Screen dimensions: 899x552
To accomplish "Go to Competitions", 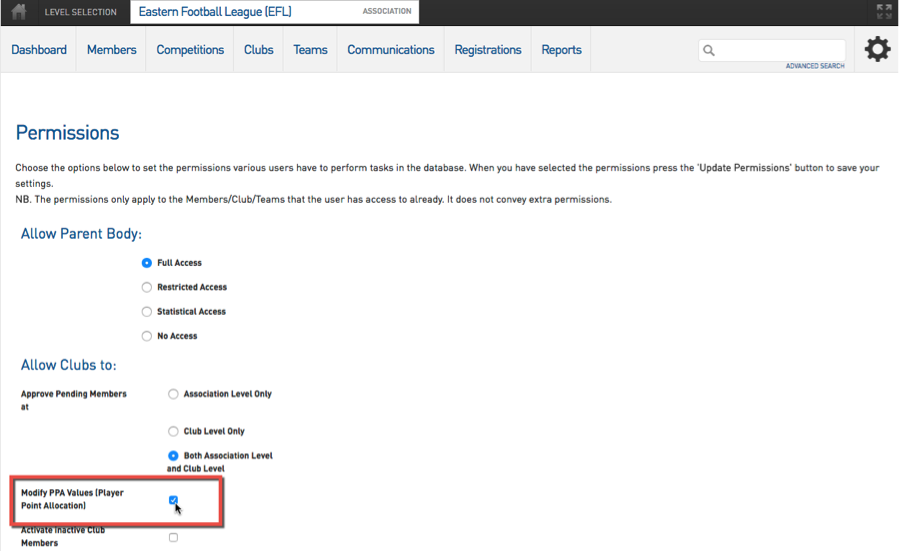I will (x=190, y=50).
